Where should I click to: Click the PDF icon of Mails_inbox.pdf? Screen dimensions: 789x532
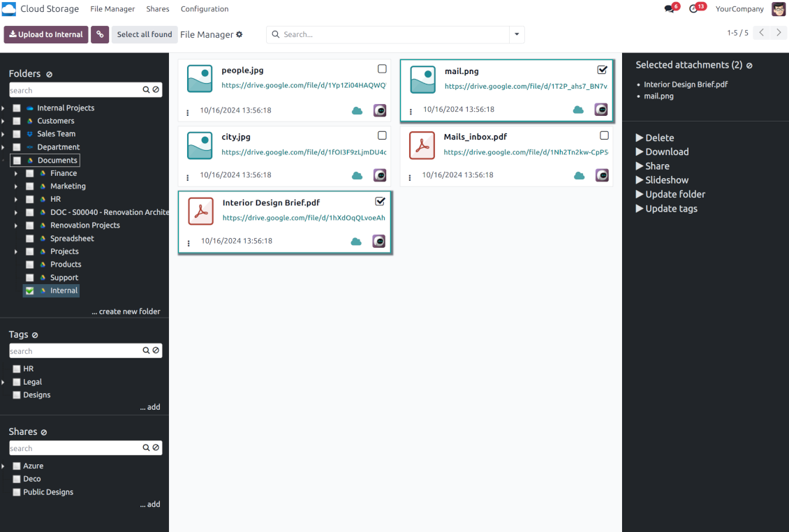pyautogui.click(x=422, y=145)
